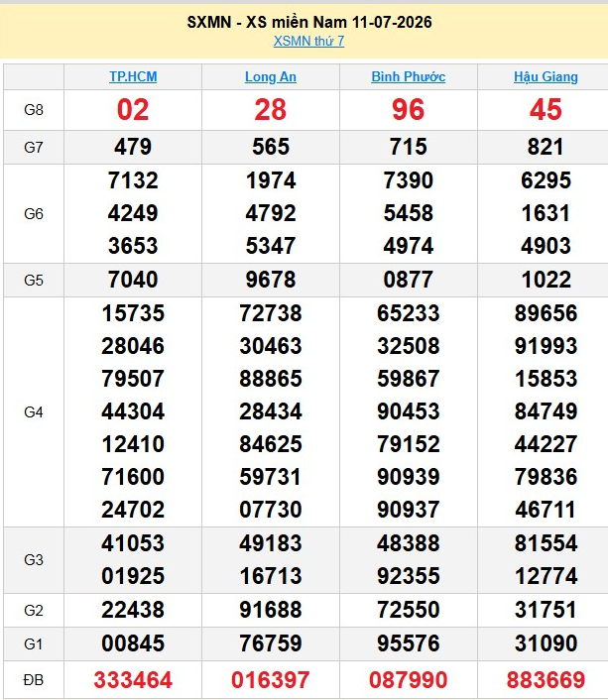
Task: Click the G8 row label
Action: (34, 110)
